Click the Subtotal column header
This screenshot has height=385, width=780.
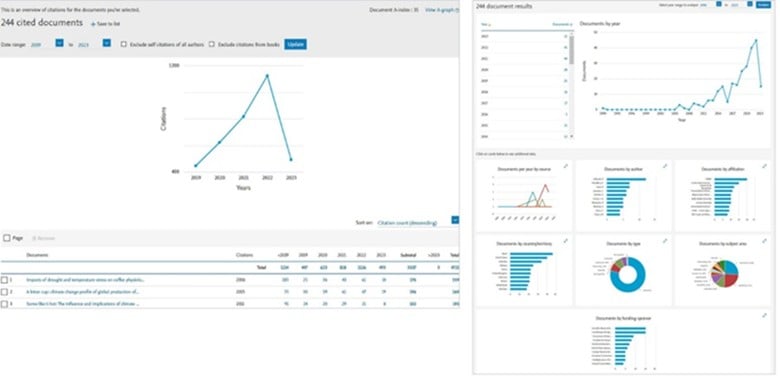click(408, 255)
